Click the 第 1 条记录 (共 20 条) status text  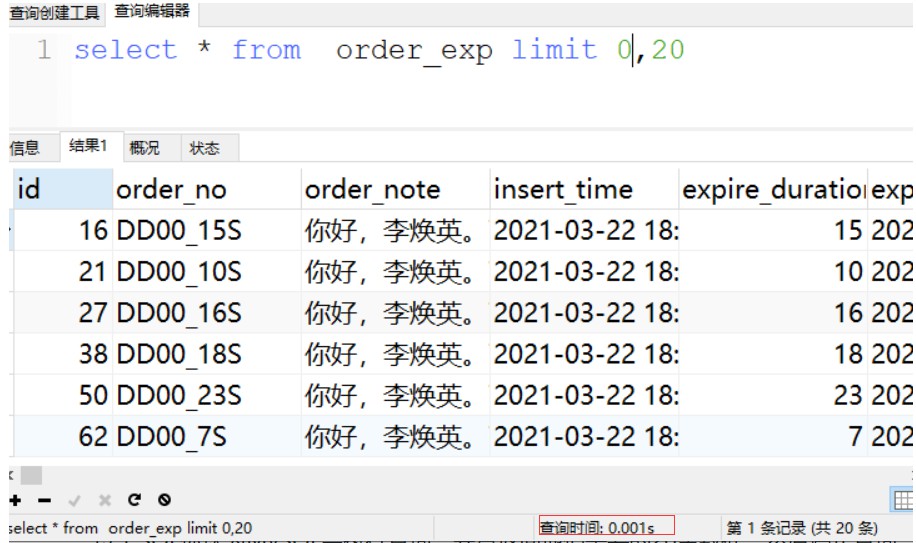(x=802, y=528)
